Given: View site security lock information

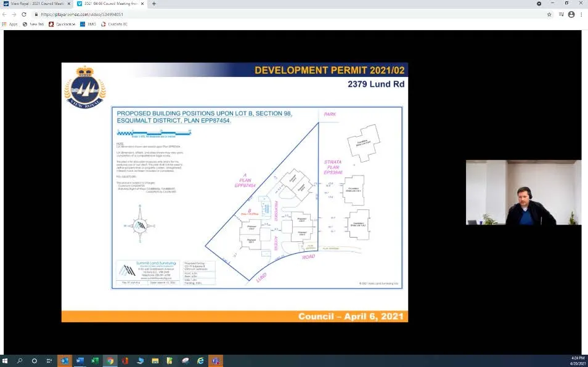Looking at the screenshot, I should [36, 14].
